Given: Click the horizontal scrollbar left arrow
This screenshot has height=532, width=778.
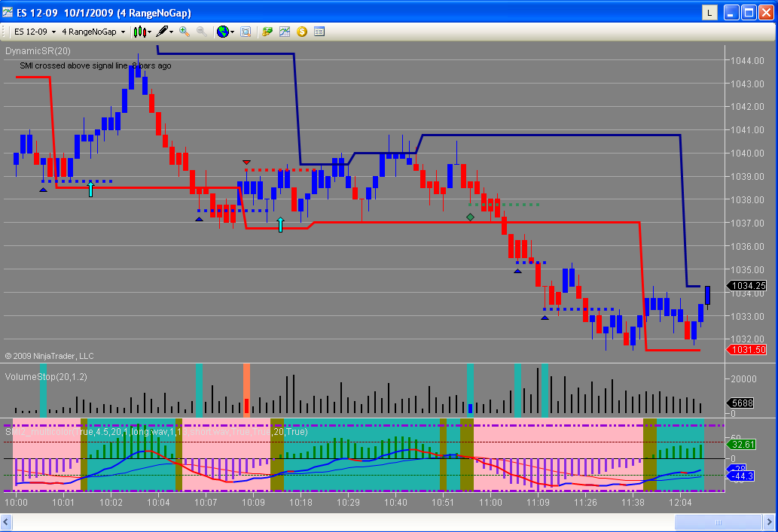Looking at the screenshot, I should 6,521.
